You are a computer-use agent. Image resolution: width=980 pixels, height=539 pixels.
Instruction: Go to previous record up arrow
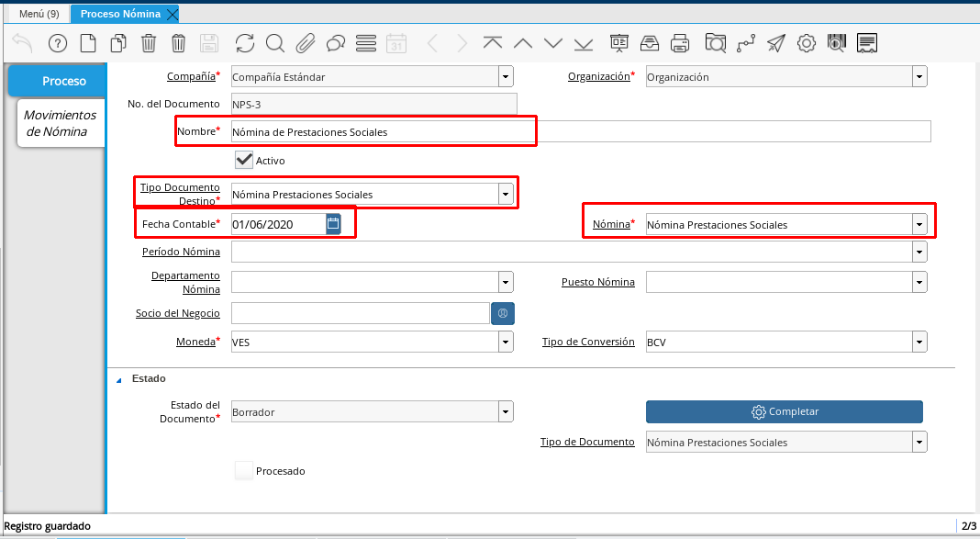pyautogui.click(x=522, y=43)
